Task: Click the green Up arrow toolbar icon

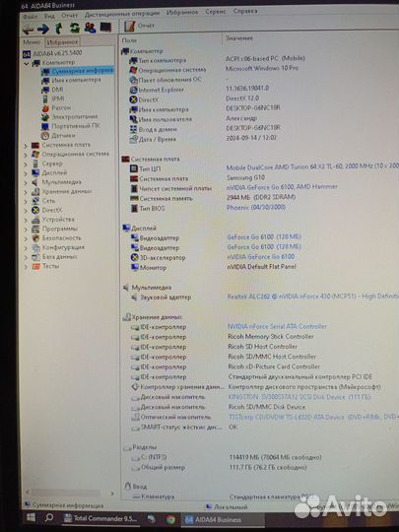Action: pyautogui.click(x=59, y=29)
